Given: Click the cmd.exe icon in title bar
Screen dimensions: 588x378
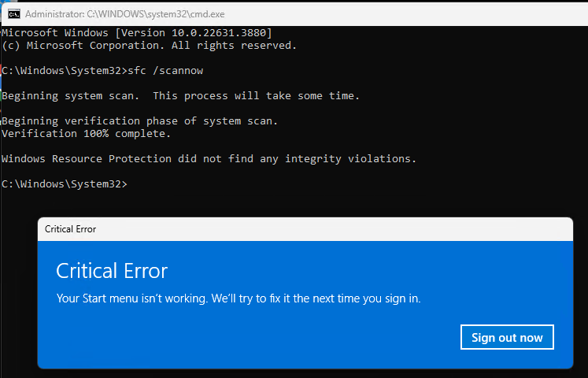Looking at the screenshot, I should [x=14, y=14].
